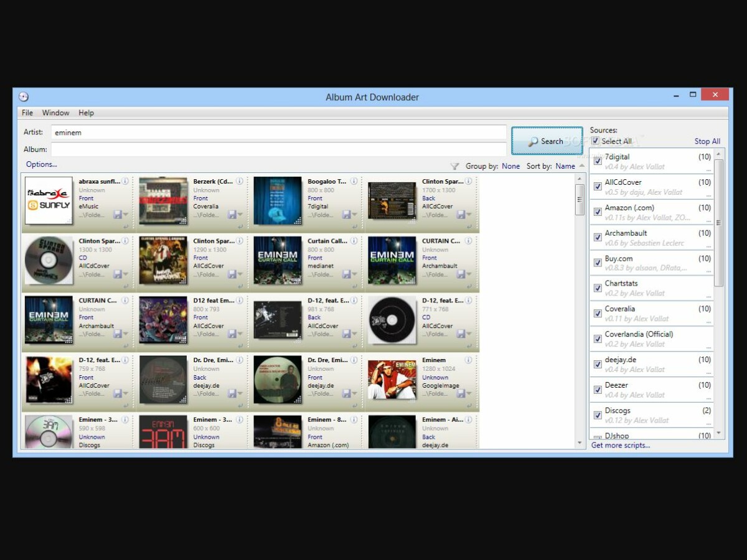The width and height of the screenshot is (747, 560).
Task: Click the Search button
Action: pos(547,141)
